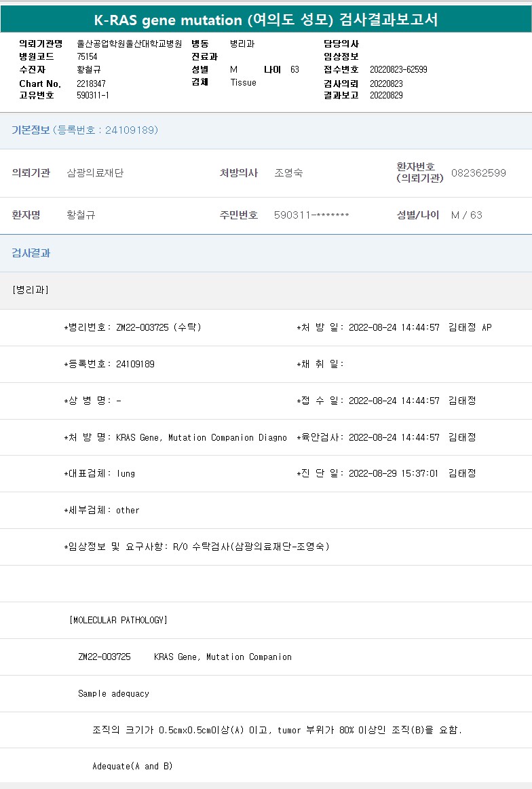Click the [MOLECULAR PATHOLOGY] heading
Screen dimensions: 532x789
coord(118,620)
